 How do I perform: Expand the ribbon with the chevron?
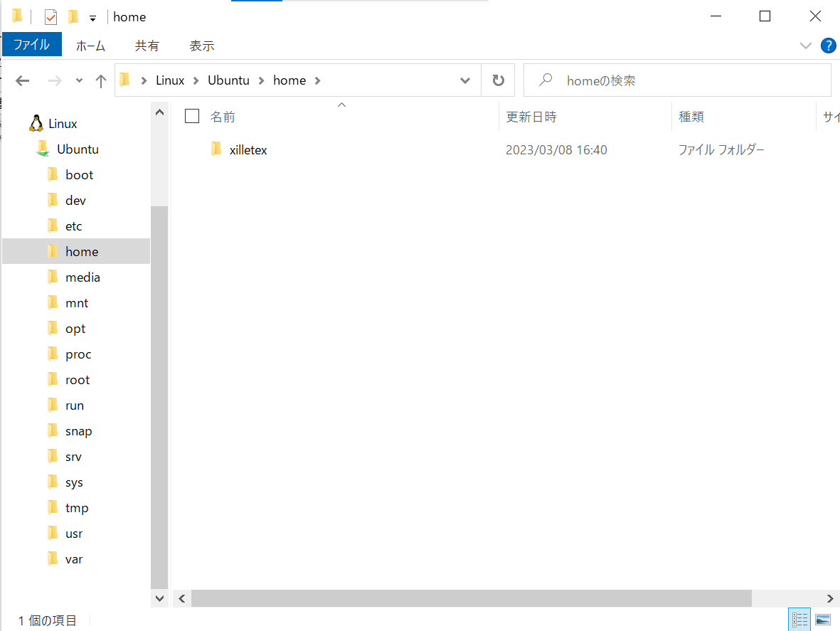click(x=806, y=46)
